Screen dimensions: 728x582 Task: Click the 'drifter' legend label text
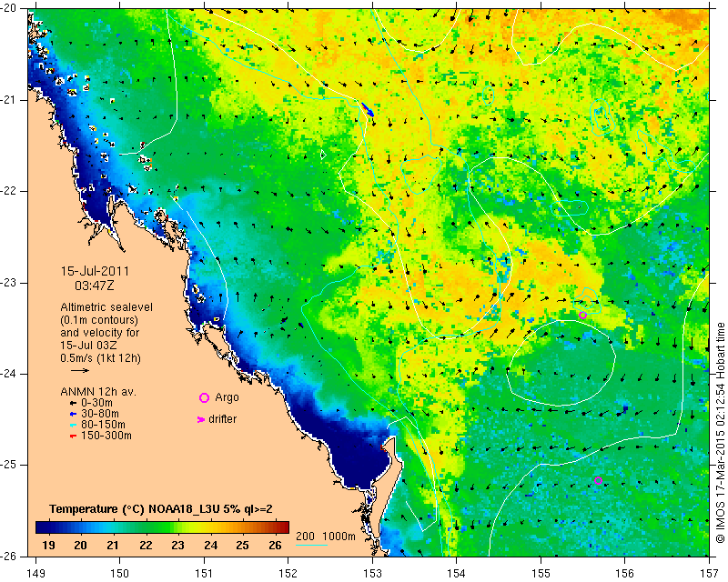click(x=222, y=419)
